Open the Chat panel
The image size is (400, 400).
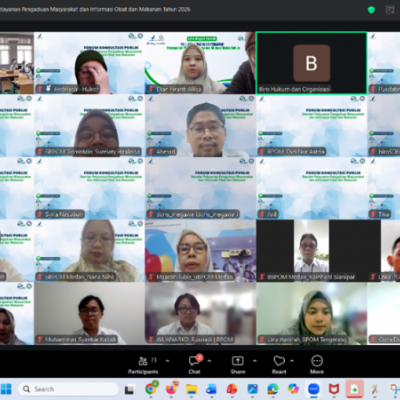click(x=195, y=365)
